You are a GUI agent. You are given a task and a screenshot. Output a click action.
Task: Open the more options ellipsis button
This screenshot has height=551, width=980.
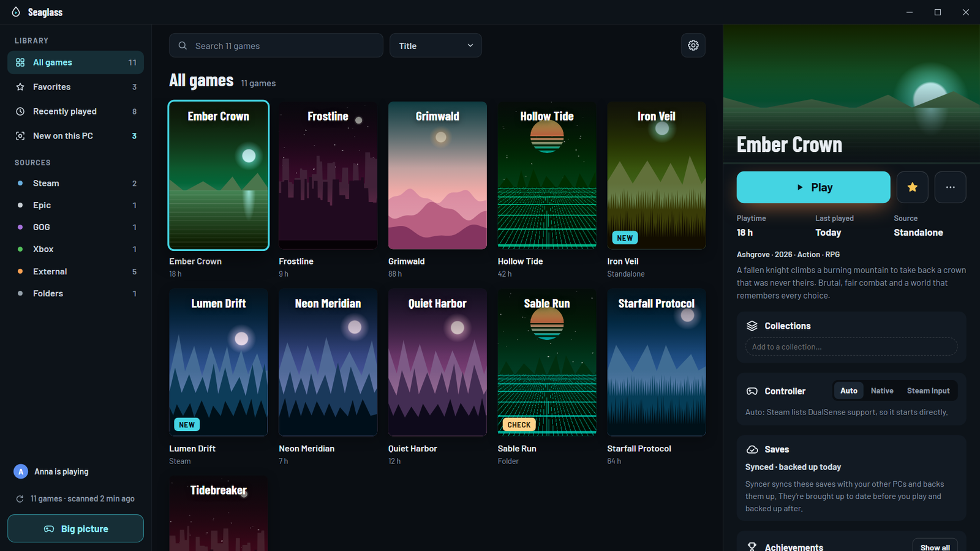[950, 187]
